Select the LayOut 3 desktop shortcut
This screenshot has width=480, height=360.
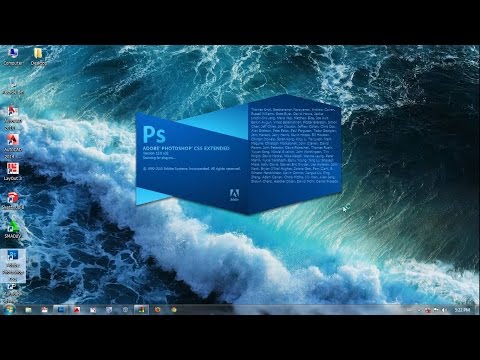pyautogui.click(x=13, y=172)
